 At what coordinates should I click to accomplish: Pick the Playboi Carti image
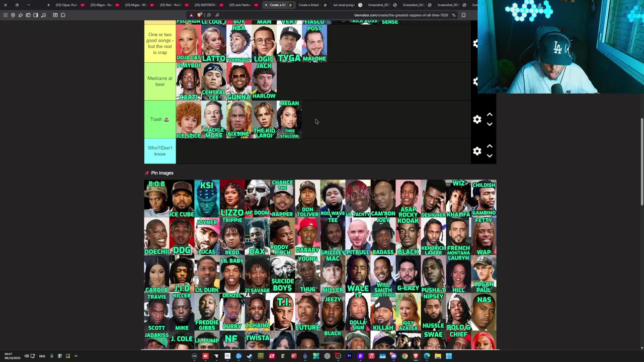point(189,81)
